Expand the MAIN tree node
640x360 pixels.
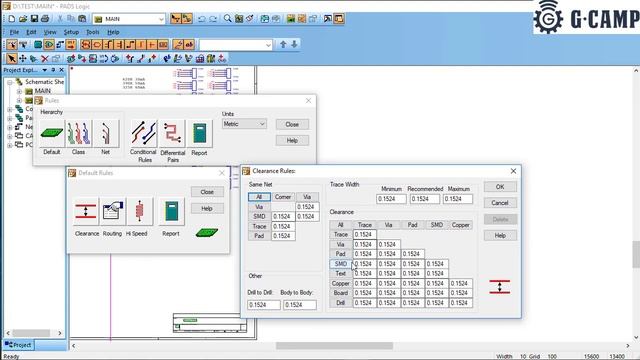(x=19, y=91)
